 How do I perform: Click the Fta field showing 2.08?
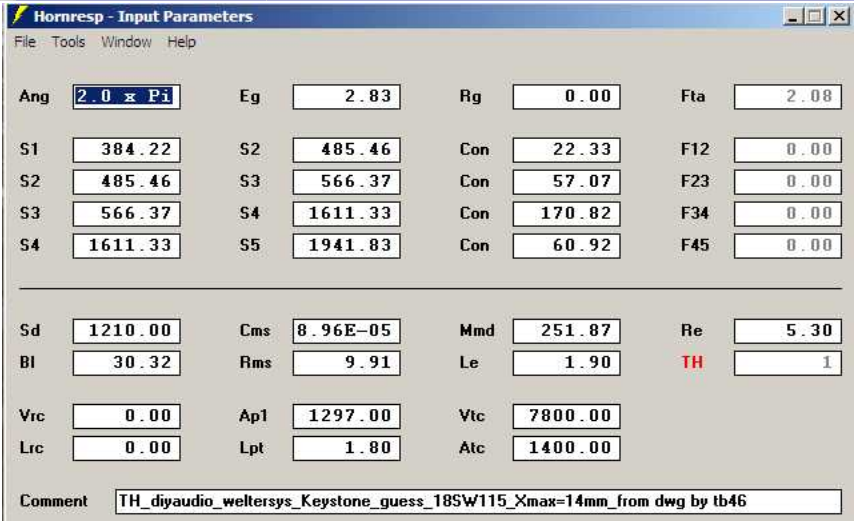click(788, 97)
